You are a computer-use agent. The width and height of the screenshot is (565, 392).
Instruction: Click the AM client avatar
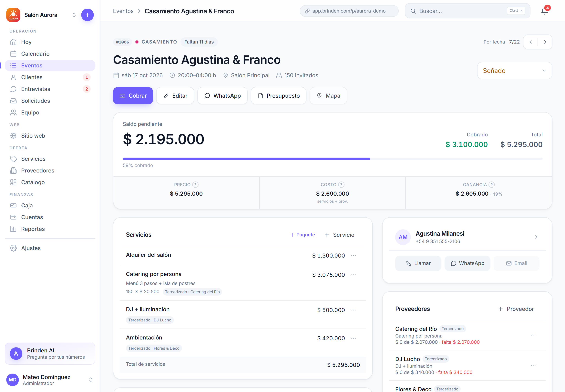403,237
